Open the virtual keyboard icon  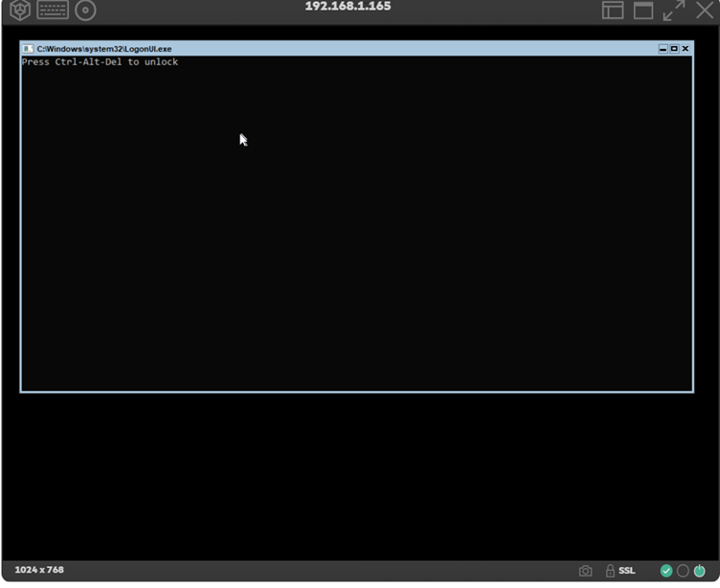click(x=53, y=11)
